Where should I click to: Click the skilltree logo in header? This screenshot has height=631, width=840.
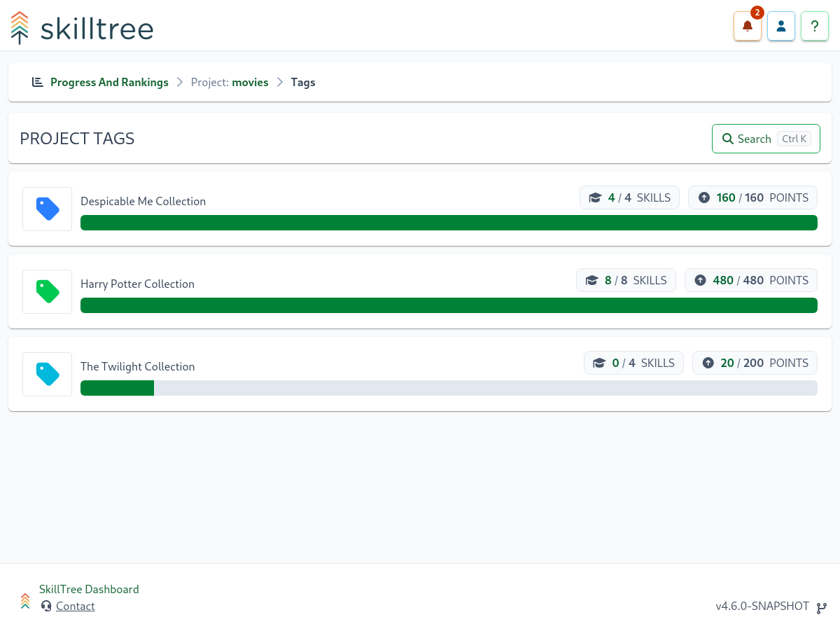83,28
